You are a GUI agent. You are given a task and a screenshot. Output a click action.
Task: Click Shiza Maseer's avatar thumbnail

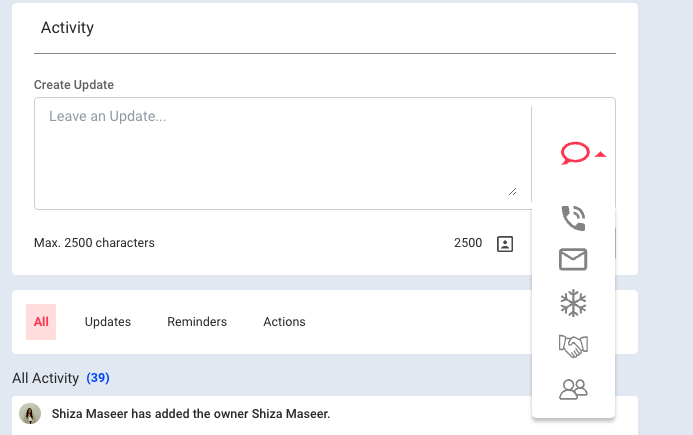tap(30, 414)
